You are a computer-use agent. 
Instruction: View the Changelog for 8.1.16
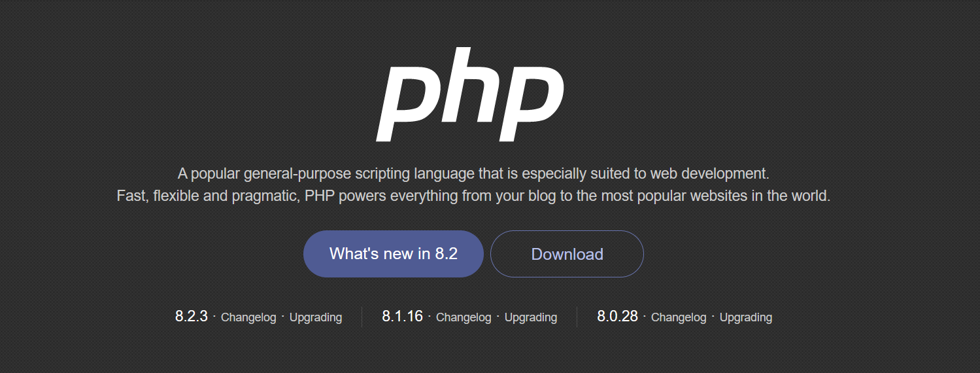(x=464, y=317)
